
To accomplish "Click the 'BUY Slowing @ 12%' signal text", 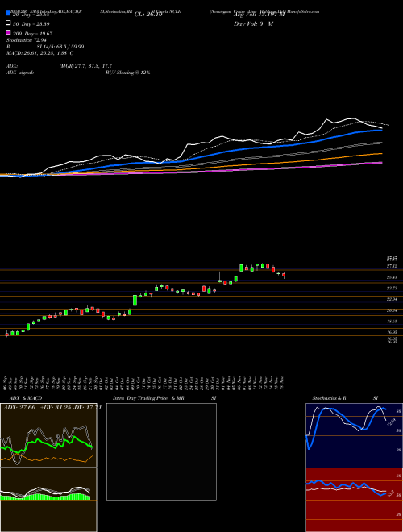I will pos(127,73).
